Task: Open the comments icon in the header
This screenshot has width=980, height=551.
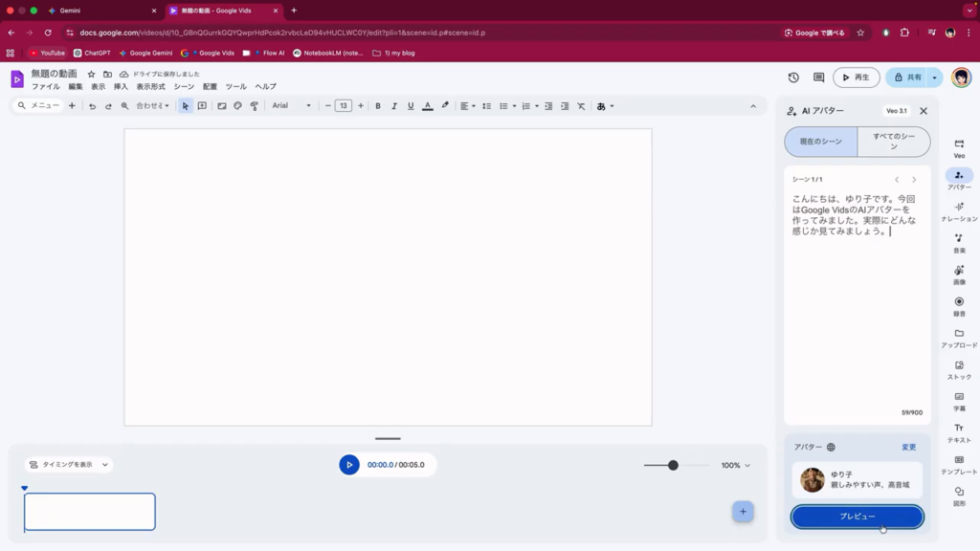Action: [x=818, y=77]
